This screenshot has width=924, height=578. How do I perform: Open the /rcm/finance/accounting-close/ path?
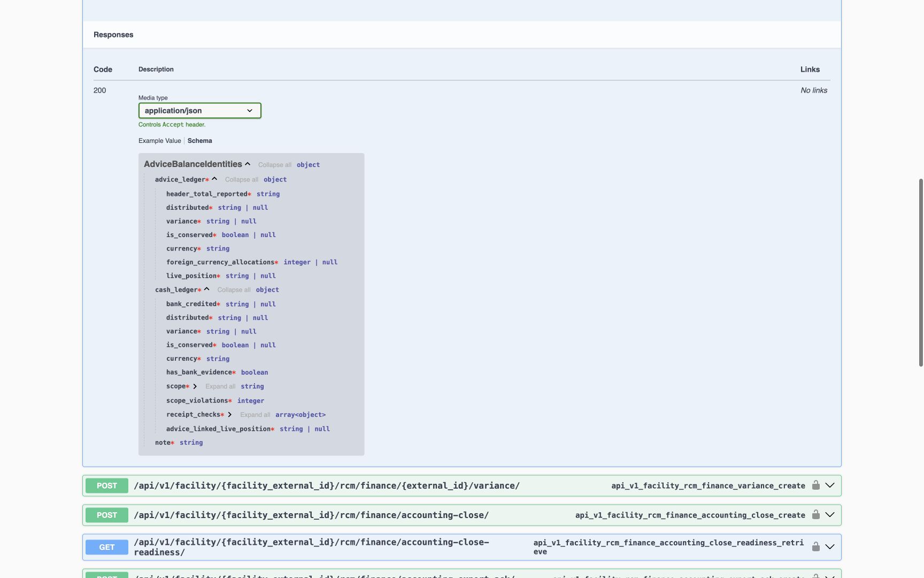311,515
